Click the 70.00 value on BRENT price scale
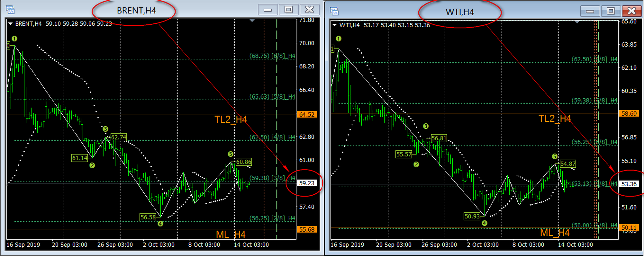The width and height of the screenshot is (644, 256). click(306, 43)
